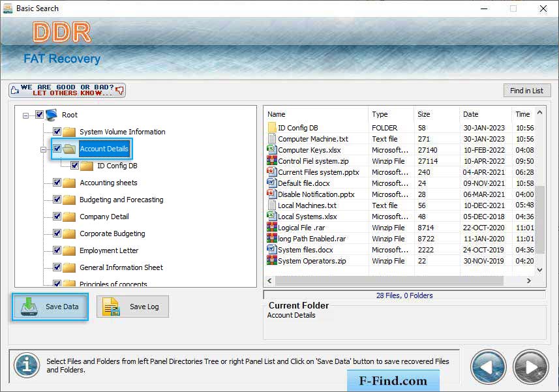Screen dimensions: 559x392
Task: Click the Find in List button
Action: (527, 91)
